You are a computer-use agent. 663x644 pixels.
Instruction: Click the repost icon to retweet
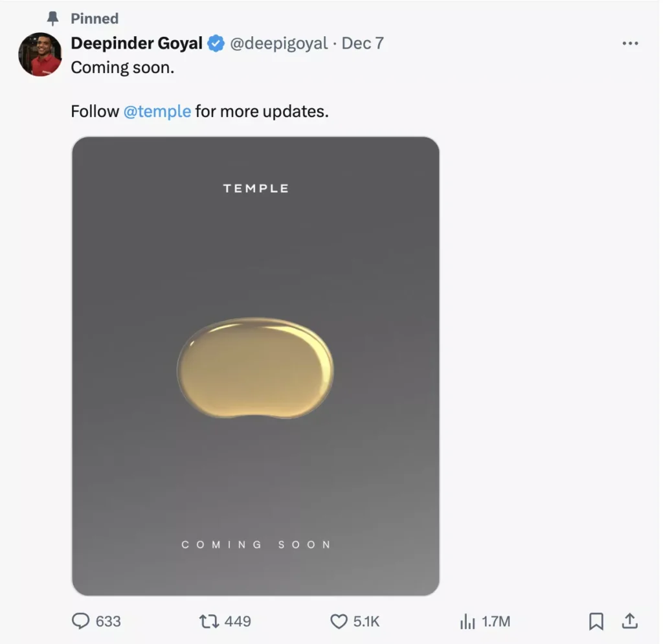(x=209, y=621)
